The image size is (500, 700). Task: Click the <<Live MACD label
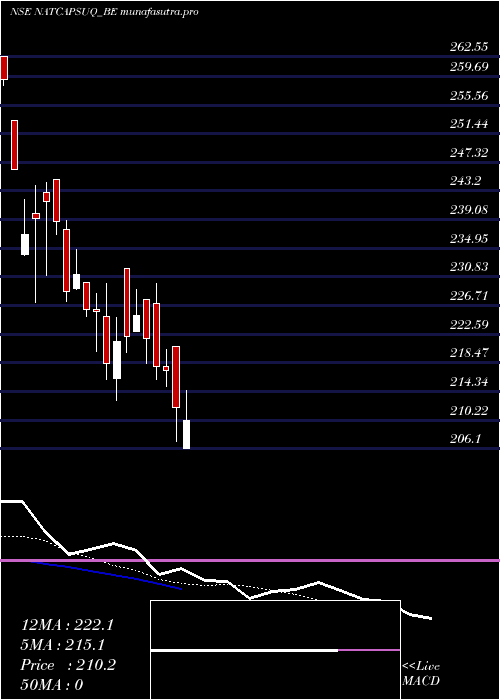421,674
